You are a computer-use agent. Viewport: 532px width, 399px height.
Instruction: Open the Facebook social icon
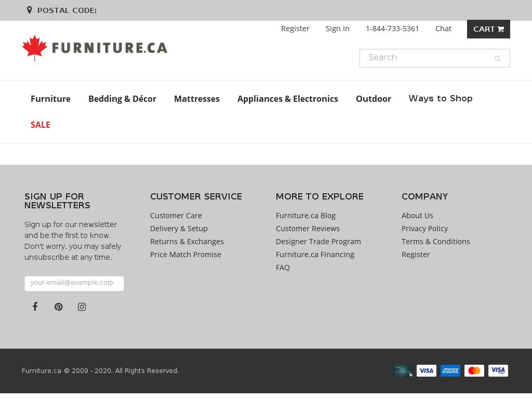pyautogui.click(x=35, y=307)
